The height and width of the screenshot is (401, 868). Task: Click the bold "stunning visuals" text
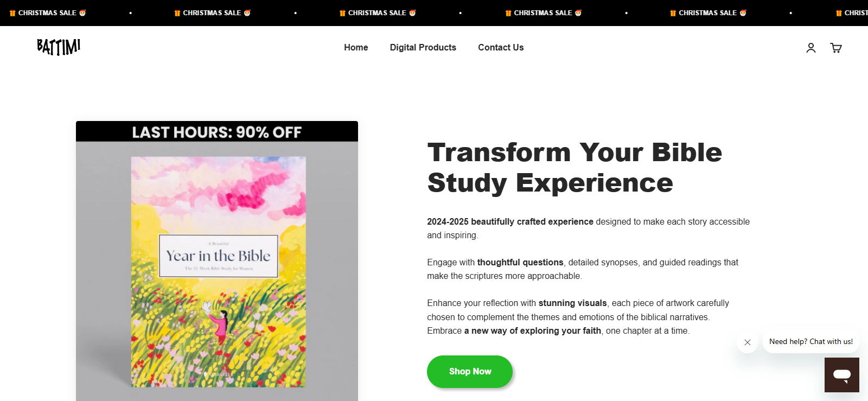(572, 303)
